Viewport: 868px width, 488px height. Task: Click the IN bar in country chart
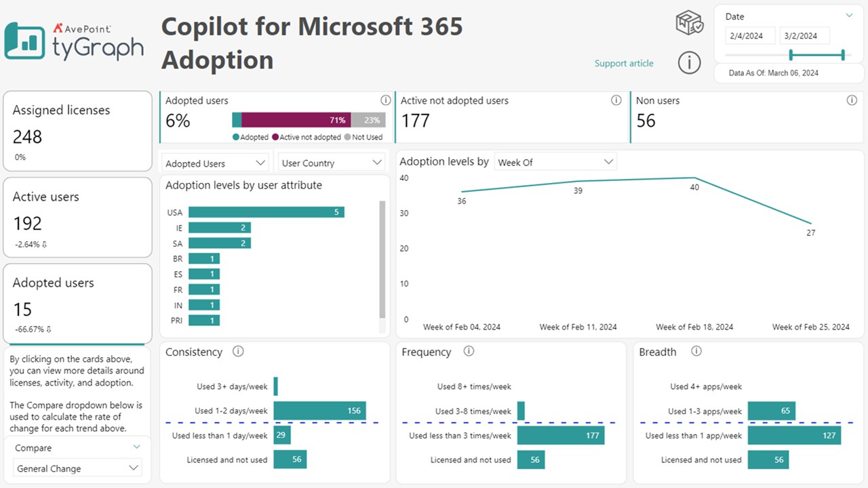point(204,305)
